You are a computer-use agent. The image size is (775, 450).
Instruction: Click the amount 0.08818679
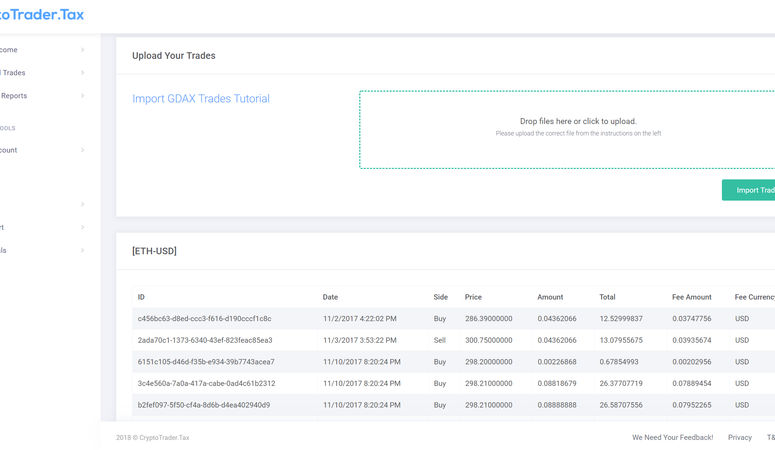[x=557, y=383]
